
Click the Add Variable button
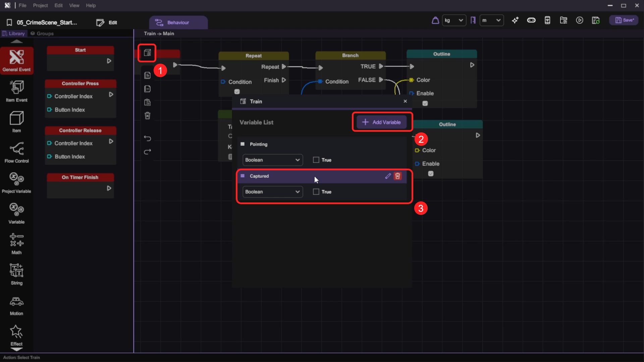pyautogui.click(x=381, y=122)
